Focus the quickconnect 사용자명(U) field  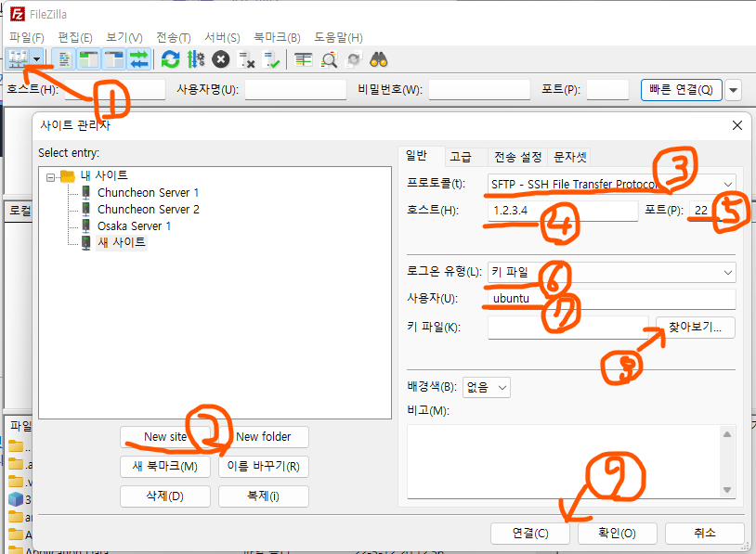tap(295, 90)
